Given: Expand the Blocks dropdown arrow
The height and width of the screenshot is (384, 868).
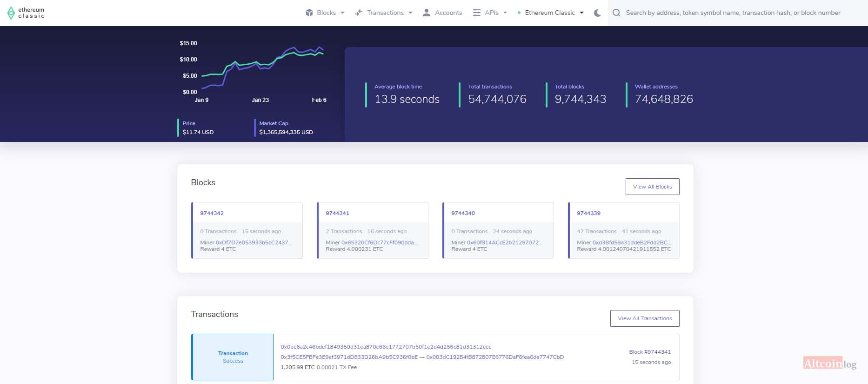Looking at the screenshot, I should click(343, 13).
